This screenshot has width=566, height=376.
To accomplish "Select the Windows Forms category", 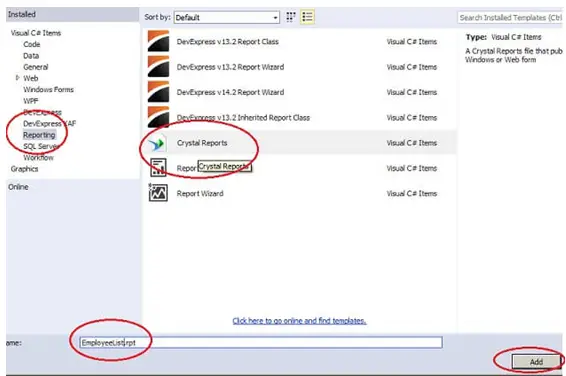I will (48, 89).
